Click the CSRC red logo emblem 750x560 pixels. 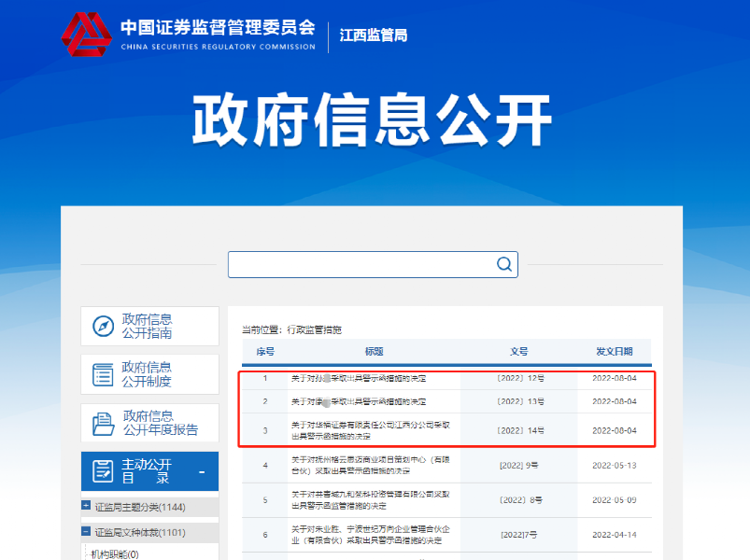point(86,35)
